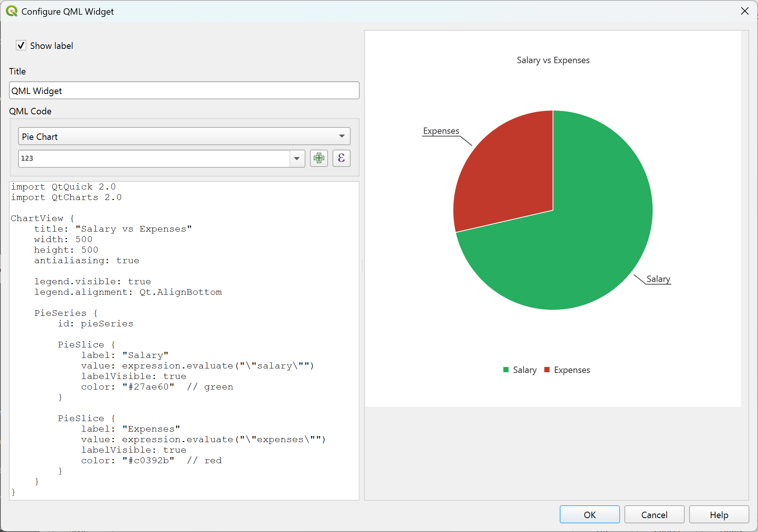
Task: Click the 'width: 500' code line
Action: (x=63, y=239)
